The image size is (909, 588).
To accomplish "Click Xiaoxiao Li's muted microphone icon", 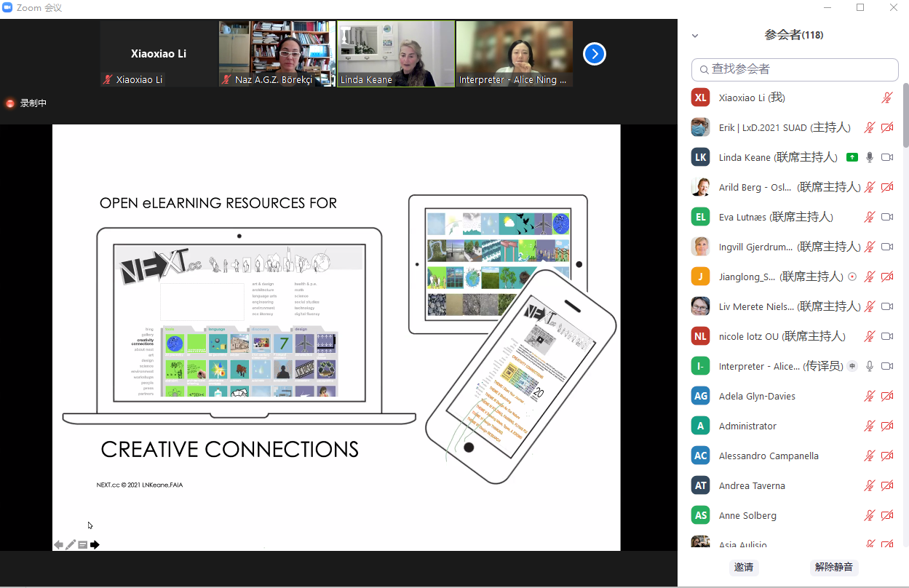I will pos(886,98).
